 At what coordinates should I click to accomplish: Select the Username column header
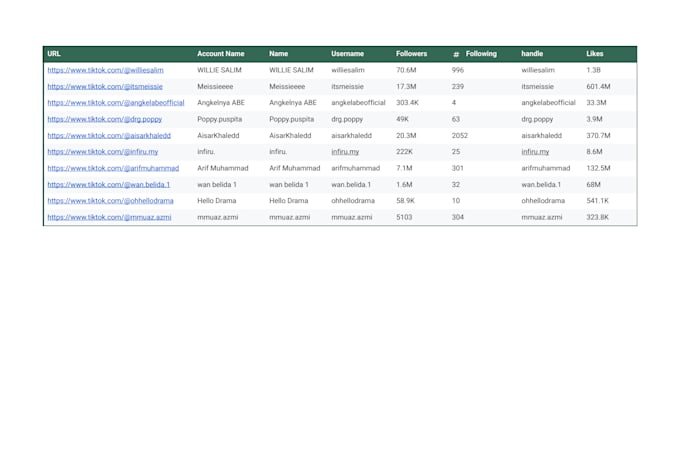pyautogui.click(x=347, y=54)
